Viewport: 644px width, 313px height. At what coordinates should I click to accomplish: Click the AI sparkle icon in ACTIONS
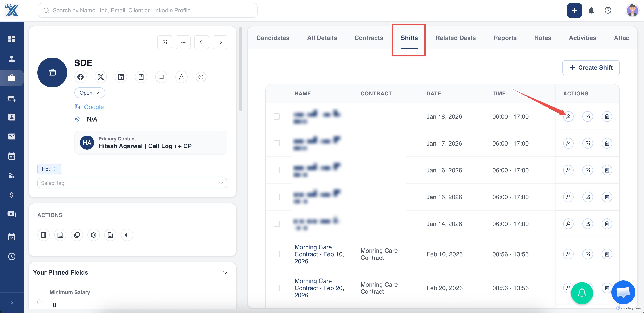[127, 235]
